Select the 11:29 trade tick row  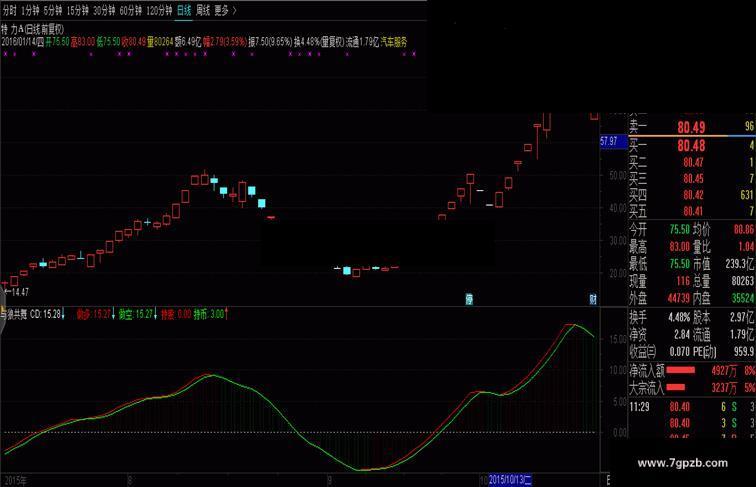click(692, 407)
